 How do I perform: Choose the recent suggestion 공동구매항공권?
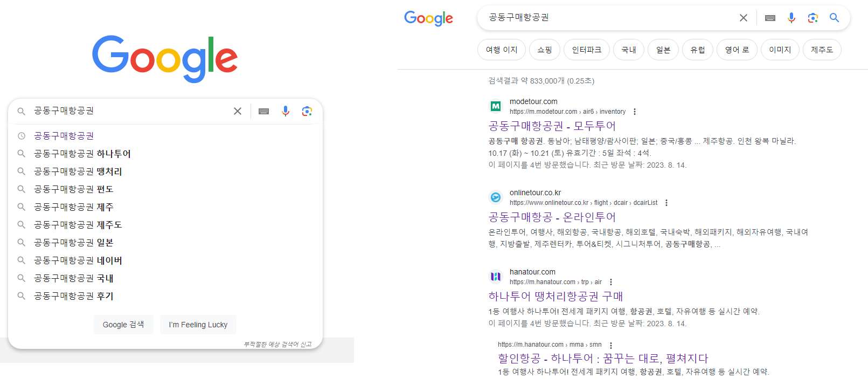(165, 136)
